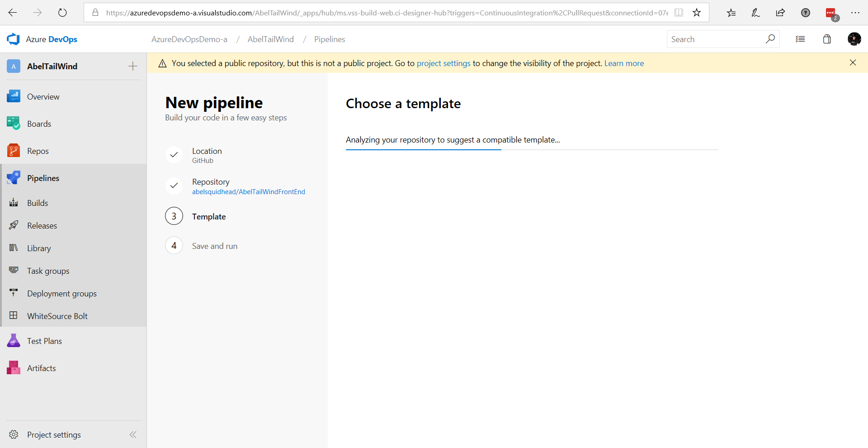Viewport: 868px width, 448px height.
Task: Click the warning triangle icon in banner
Action: 162,63
